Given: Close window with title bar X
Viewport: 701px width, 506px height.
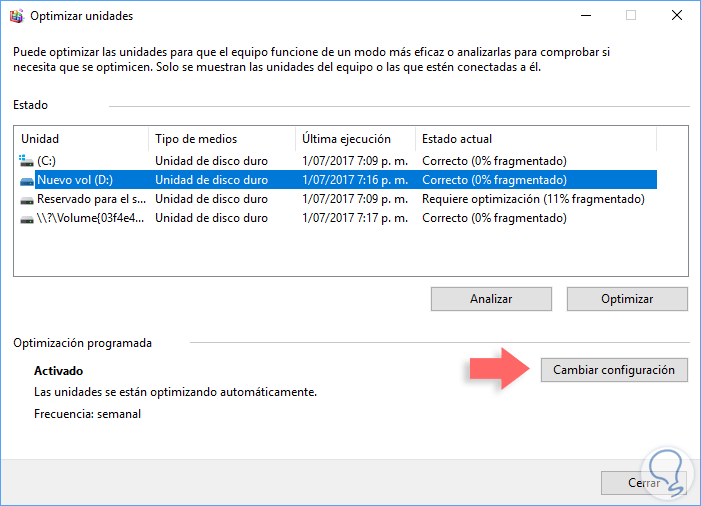Looking at the screenshot, I should (677, 16).
